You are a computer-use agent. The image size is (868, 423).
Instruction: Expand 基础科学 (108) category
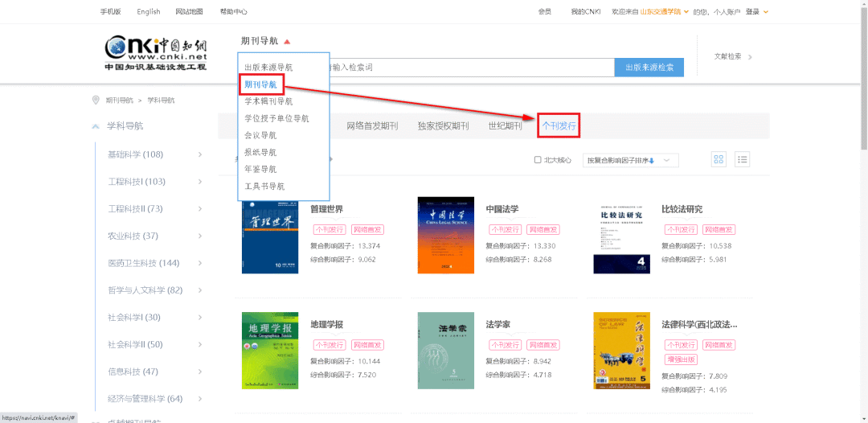[200, 154]
